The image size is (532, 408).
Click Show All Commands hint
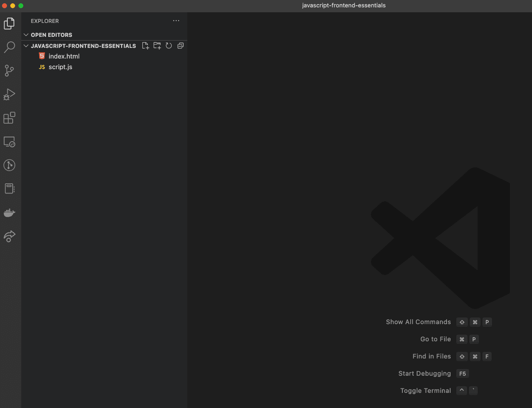[x=418, y=322]
